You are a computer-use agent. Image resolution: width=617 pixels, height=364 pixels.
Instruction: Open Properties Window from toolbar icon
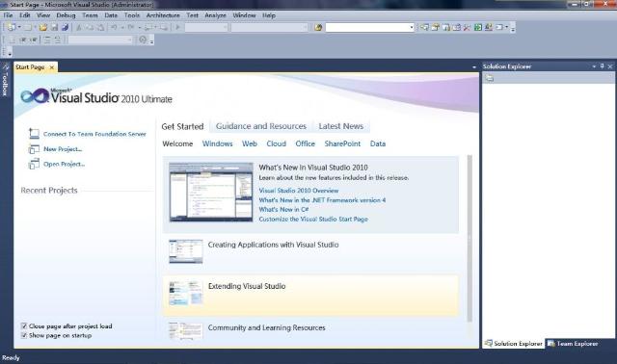[435, 27]
